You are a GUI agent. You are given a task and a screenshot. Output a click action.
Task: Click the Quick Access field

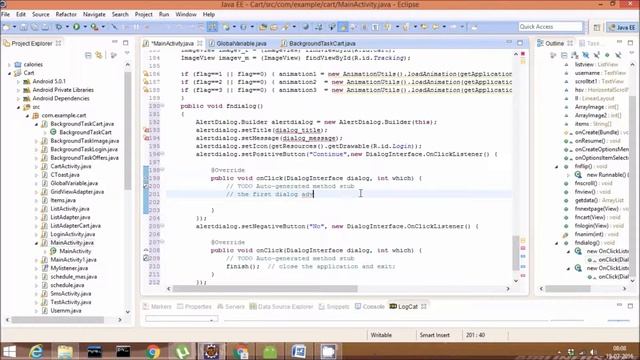(x=550, y=27)
